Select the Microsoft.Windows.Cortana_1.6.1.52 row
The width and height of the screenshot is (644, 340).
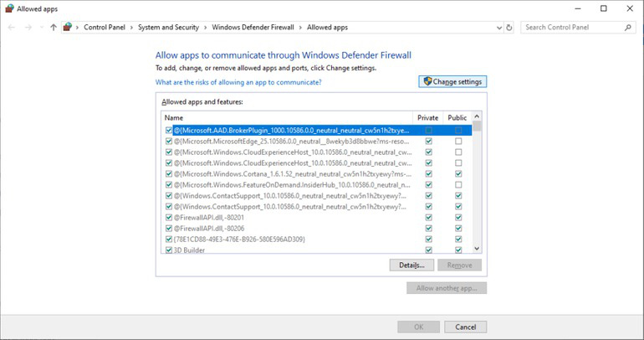point(317,174)
